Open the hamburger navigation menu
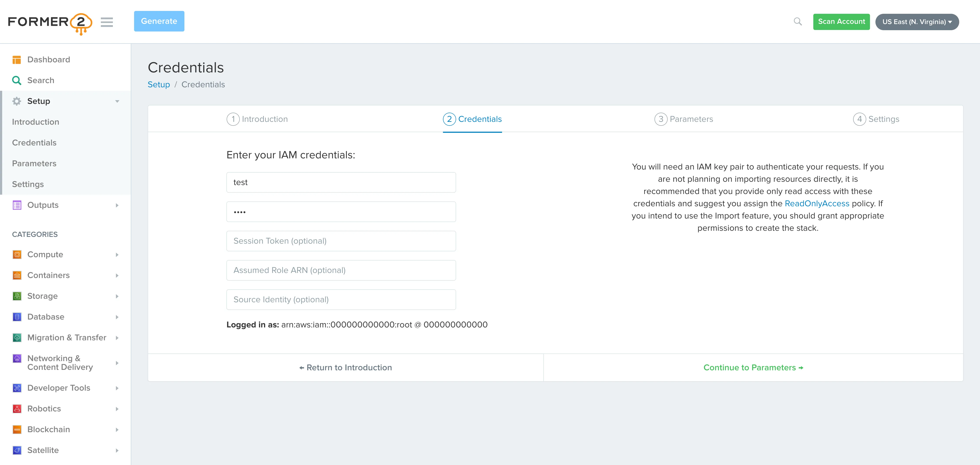 (x=107, y=22)
